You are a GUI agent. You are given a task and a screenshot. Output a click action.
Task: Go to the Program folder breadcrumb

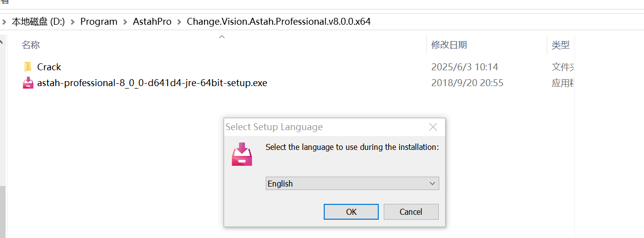click(99, 22)
